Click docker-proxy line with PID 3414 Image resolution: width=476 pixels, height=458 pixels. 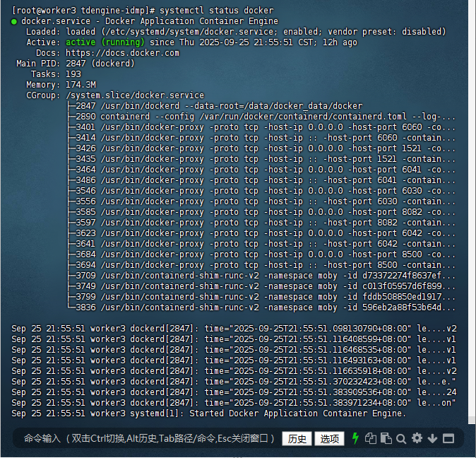[266, 138]
